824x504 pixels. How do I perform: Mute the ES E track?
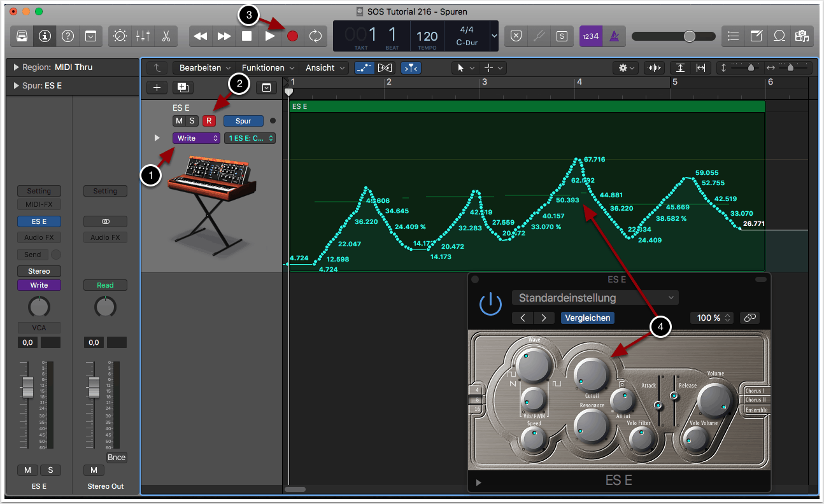coord(179,121)
